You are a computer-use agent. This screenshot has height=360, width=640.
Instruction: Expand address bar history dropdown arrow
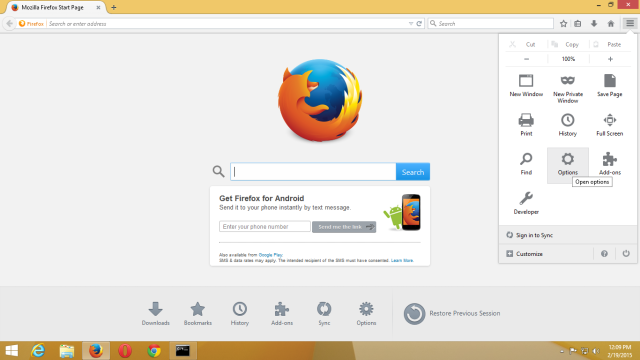[411, 24]
